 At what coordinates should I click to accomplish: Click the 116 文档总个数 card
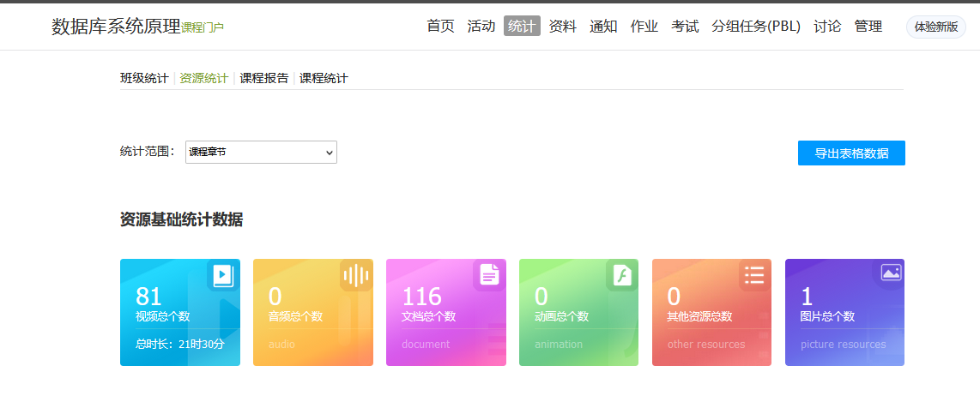pos(445,313)
